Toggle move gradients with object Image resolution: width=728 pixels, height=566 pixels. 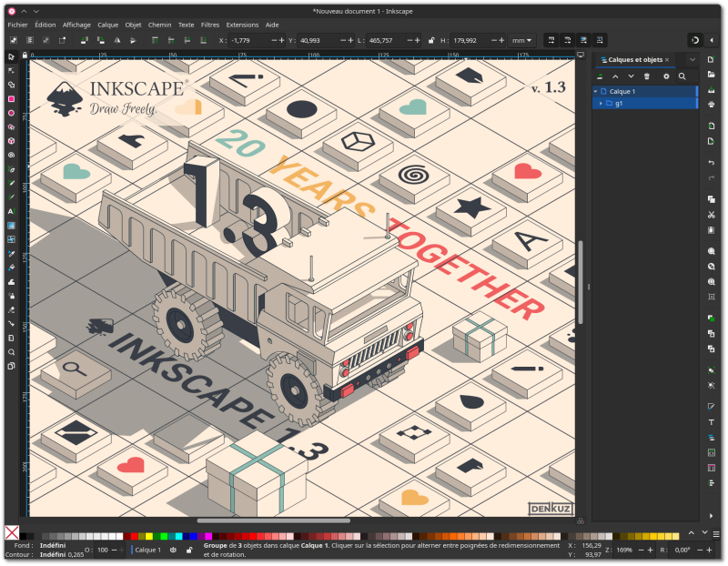[x=583, y=40]
